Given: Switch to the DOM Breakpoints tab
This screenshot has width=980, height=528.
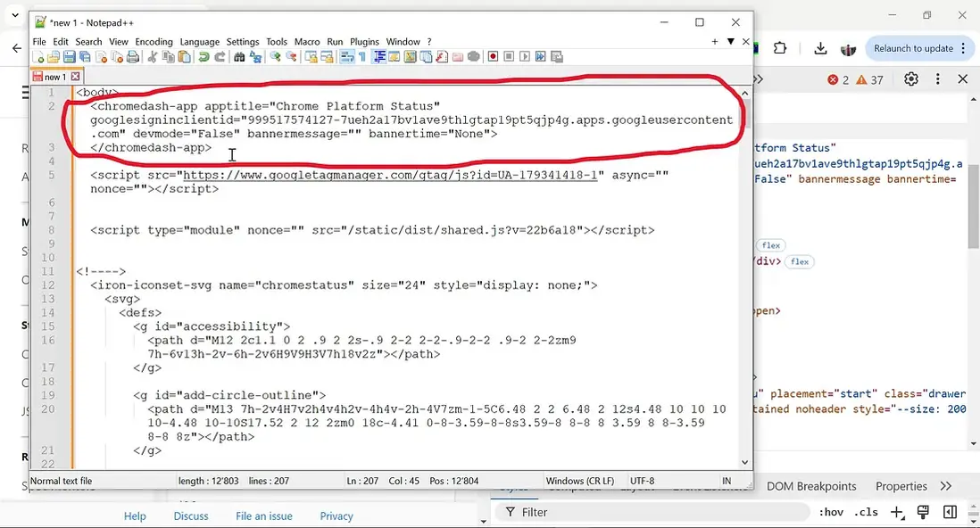Looking at the screenshot, I should click(x=811, y=486).
